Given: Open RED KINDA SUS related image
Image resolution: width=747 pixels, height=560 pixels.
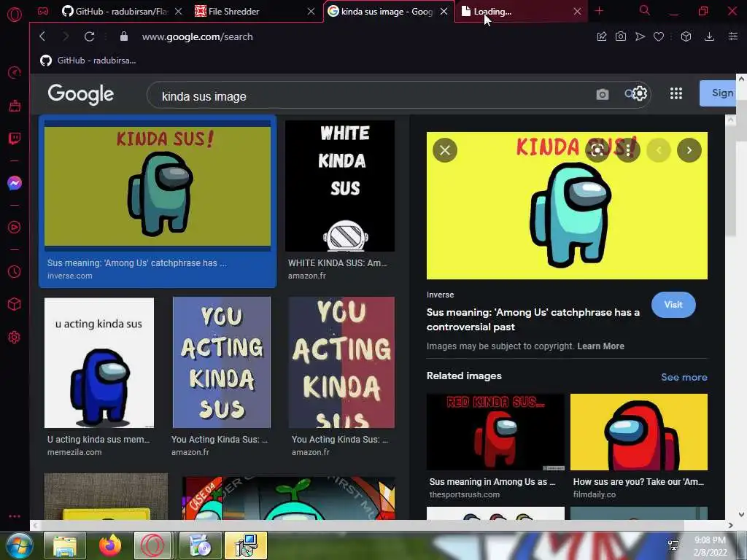Looking at the screenshot, I should (495, 432).
